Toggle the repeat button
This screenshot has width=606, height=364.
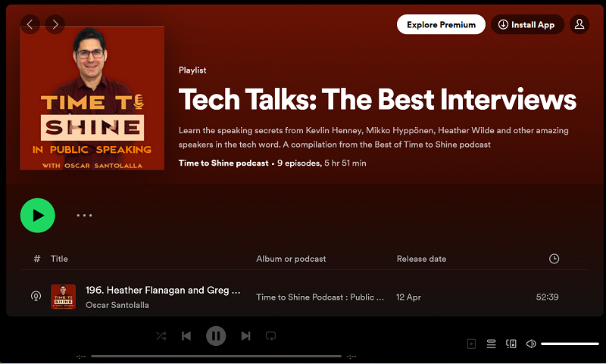point(270,336)
